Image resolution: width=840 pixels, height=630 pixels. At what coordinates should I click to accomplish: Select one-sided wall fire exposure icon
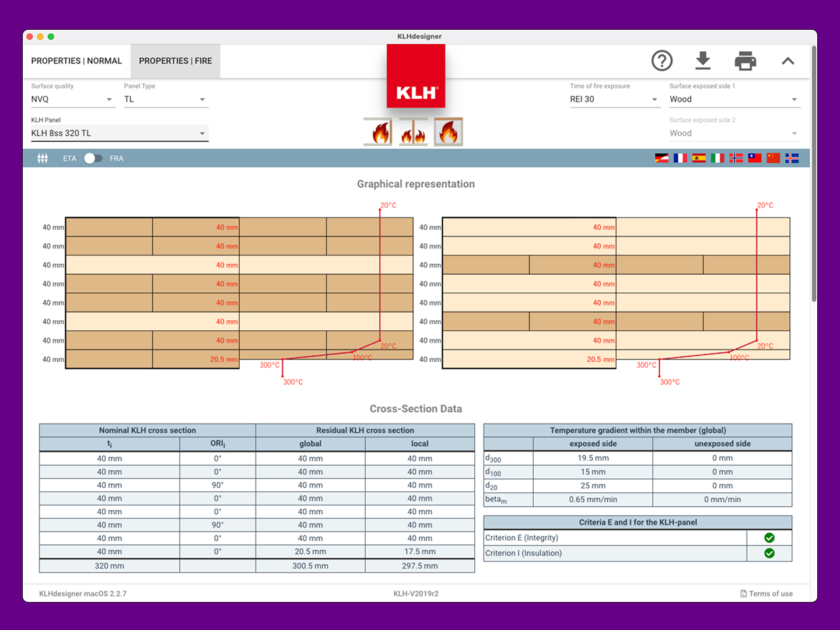coord(378,132)
